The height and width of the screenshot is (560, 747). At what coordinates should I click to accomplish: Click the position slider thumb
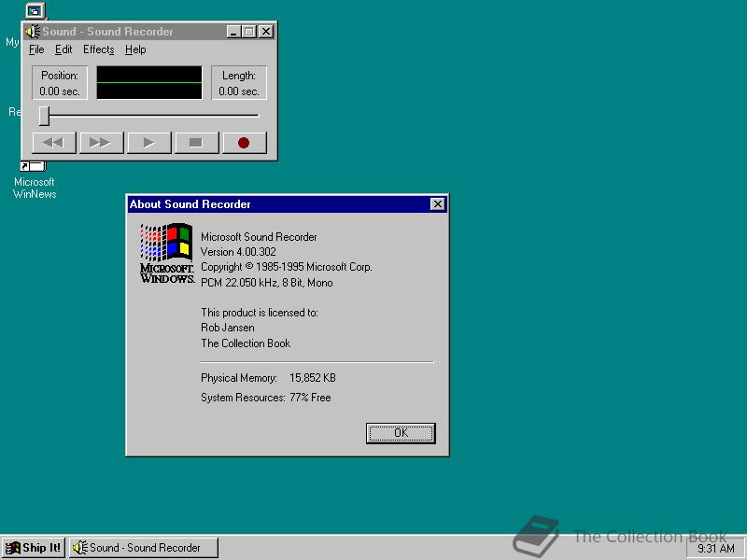(x=44, y=116)
